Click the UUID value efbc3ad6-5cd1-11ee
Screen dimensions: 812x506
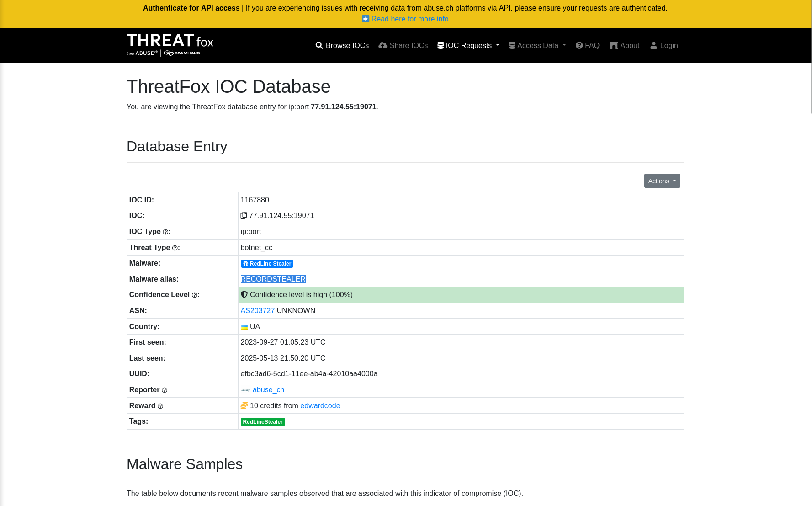[309, 373]
